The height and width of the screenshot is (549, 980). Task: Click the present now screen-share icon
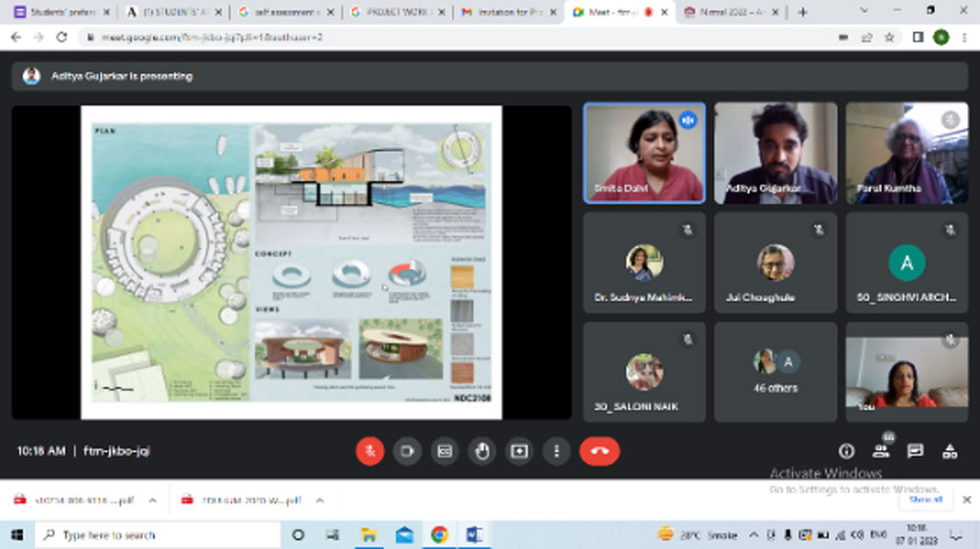pos(519,451)
